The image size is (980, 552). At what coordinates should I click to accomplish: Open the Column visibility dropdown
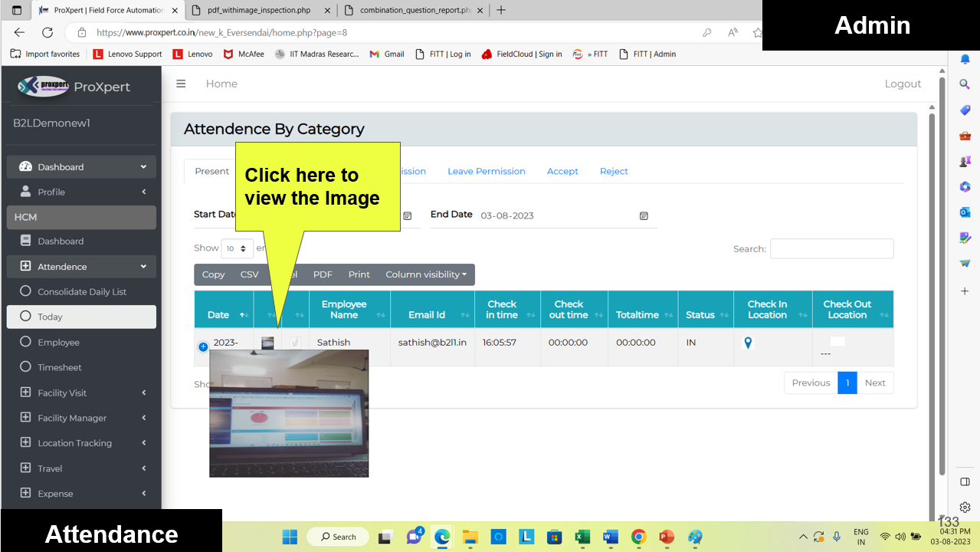(425, 274)
